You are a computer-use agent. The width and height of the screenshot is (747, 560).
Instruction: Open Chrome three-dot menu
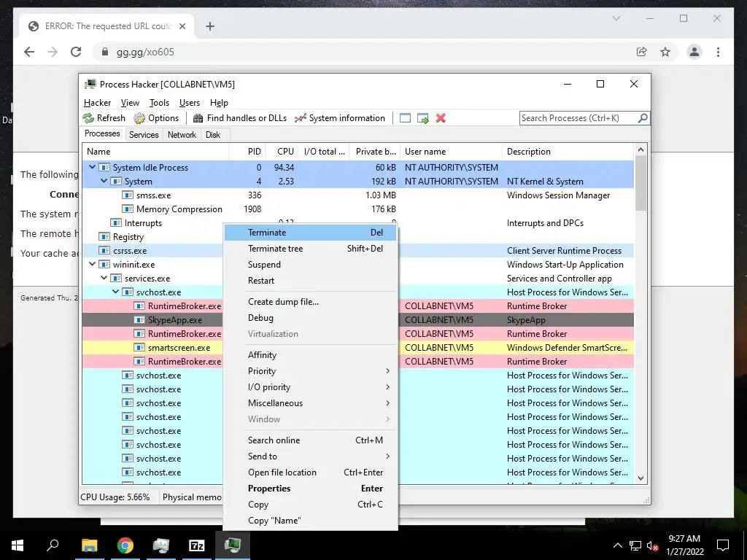718,52
